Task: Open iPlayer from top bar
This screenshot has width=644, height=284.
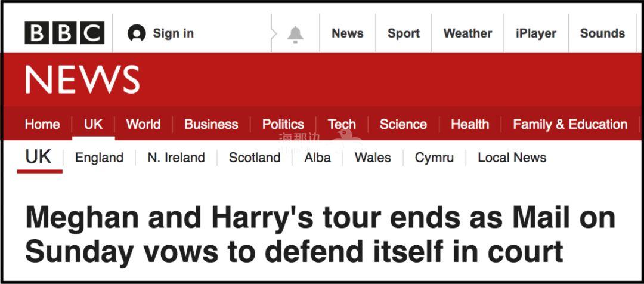Action: 535,33
